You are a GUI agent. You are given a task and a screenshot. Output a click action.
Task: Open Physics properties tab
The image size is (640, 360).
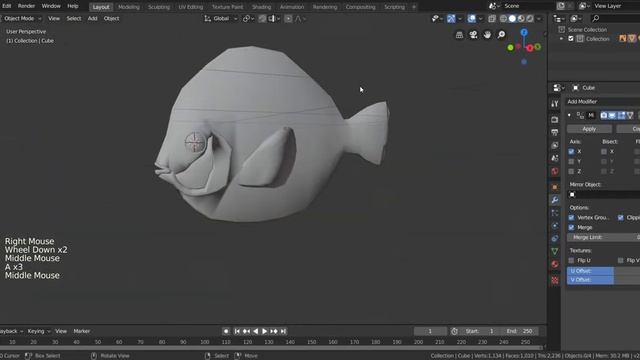pos(555,226)
